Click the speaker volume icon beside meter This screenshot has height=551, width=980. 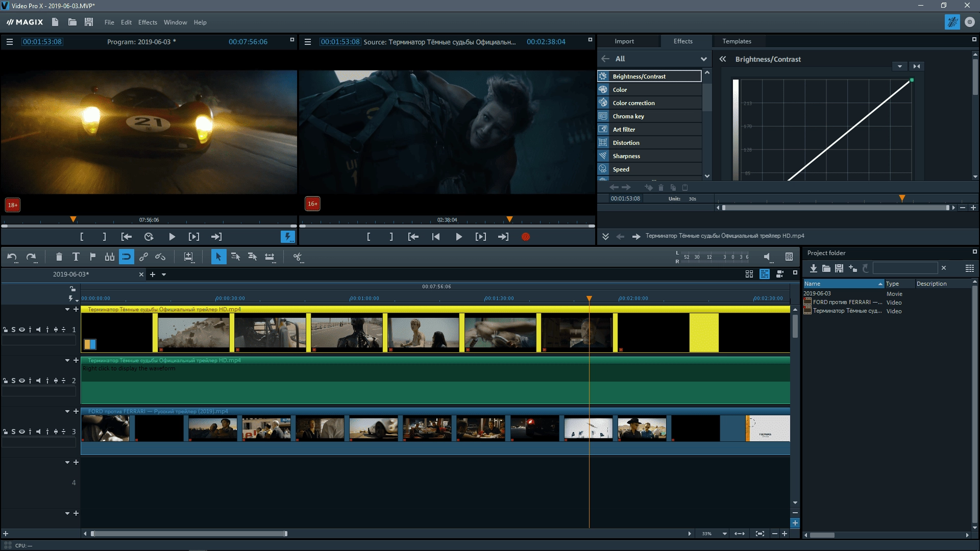pos(767,257)
